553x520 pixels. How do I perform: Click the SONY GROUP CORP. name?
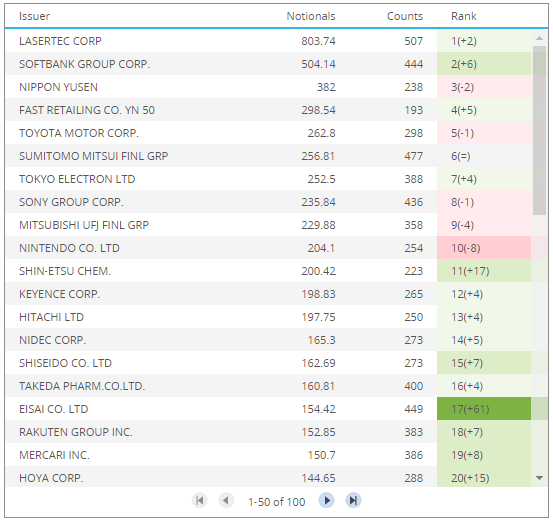coord(71,202)
